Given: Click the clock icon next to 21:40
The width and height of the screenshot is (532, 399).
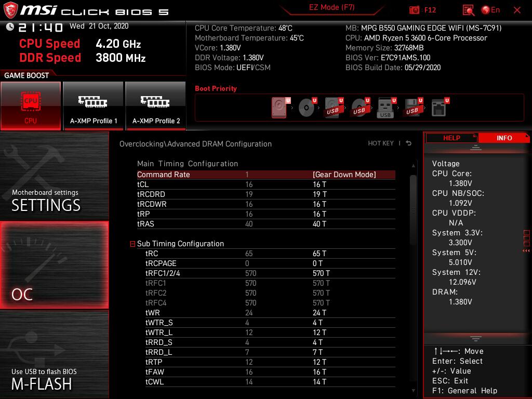Looking at the screenshot, I should [x=10, y=26].
